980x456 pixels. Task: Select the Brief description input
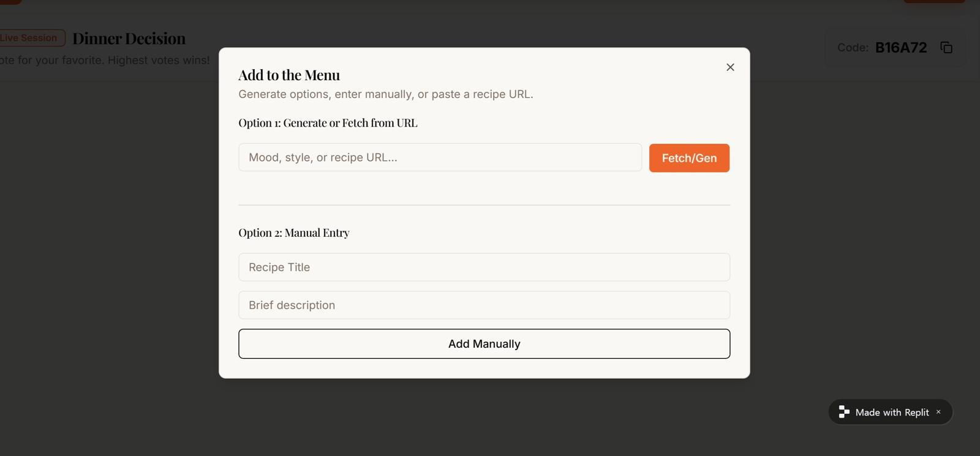(484, 305)
